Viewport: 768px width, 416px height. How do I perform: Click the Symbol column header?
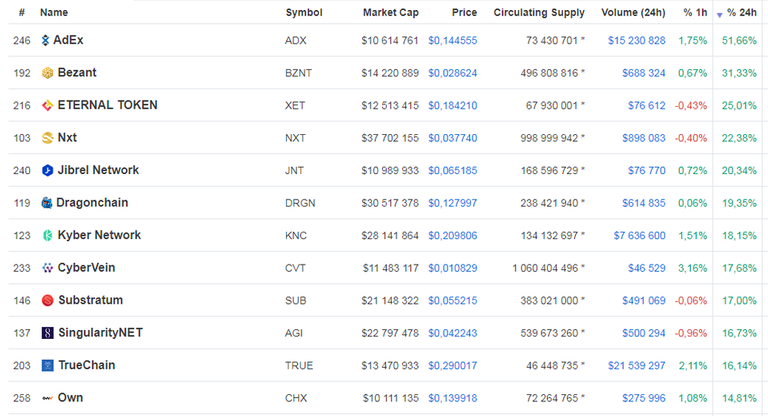pyautogui.click(x=304, y=13)
